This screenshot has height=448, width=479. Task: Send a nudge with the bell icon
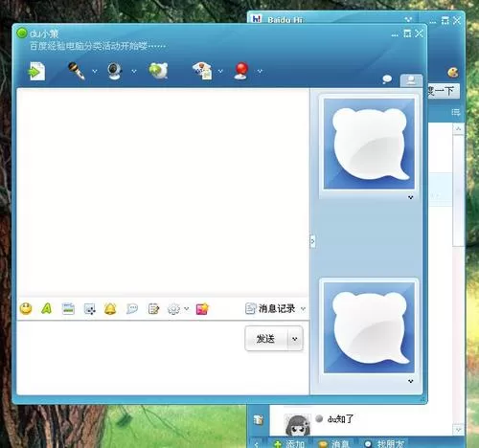[x=110, y=308]
